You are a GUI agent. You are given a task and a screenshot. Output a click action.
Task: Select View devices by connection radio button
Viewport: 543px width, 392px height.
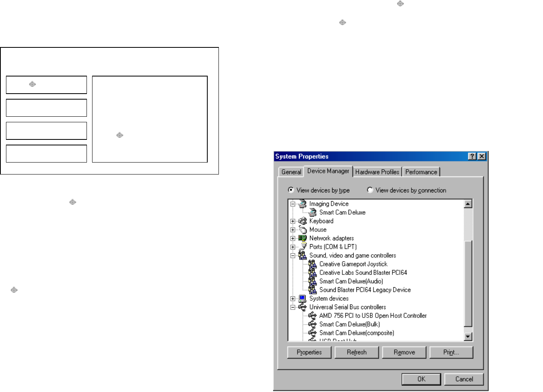[x=370, y=190]
